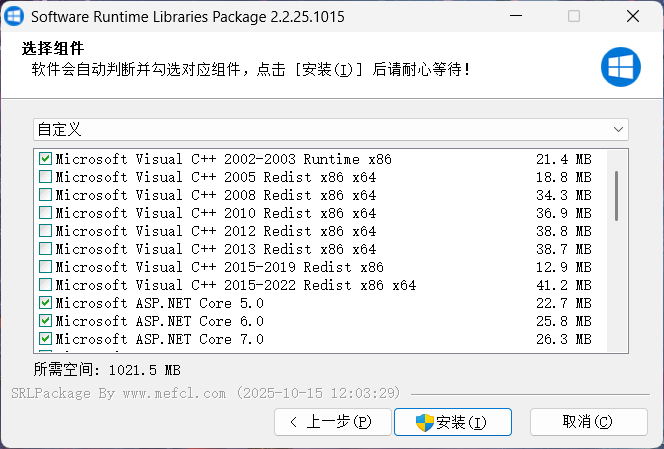Viewport: 664px width, 449px height.
Task: Click the 选择组件 heading
Action: 53,49
